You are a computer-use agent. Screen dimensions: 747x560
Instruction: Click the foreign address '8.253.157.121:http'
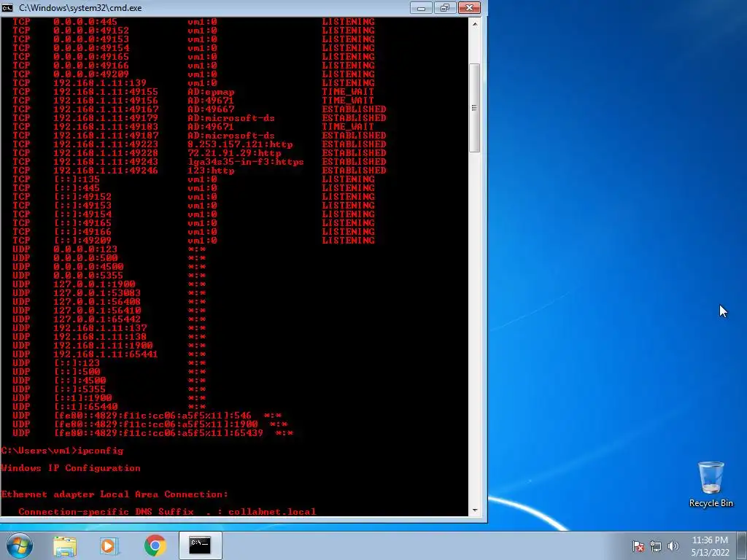(239, 144)
